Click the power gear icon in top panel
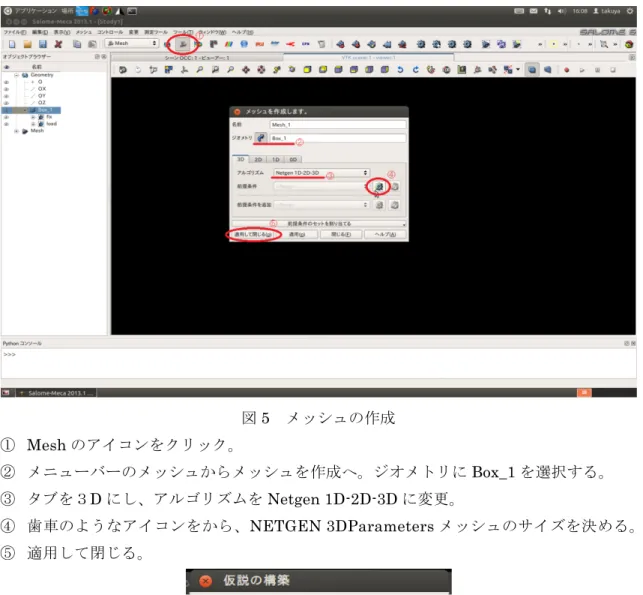Screen dimensions: 643x595 [x=630, y=11]
